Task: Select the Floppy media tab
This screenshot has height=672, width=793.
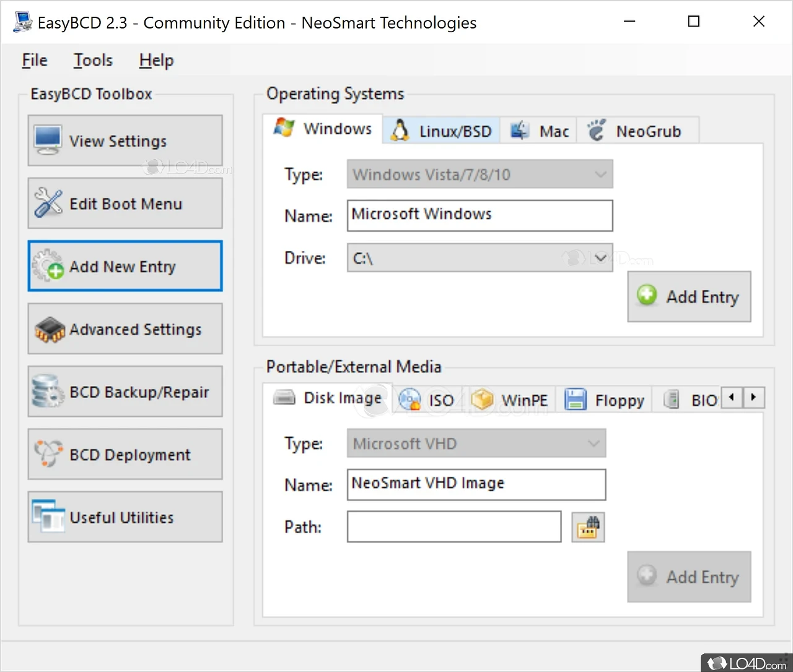Action: point(604,399)
